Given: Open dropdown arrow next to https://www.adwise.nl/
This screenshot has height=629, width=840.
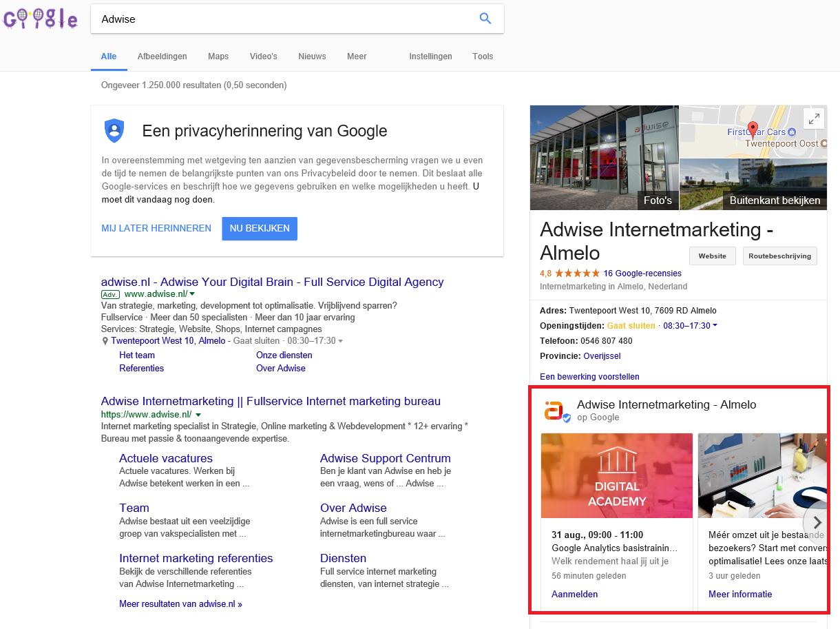Looking at the screenshot, I should pos(198,415).
